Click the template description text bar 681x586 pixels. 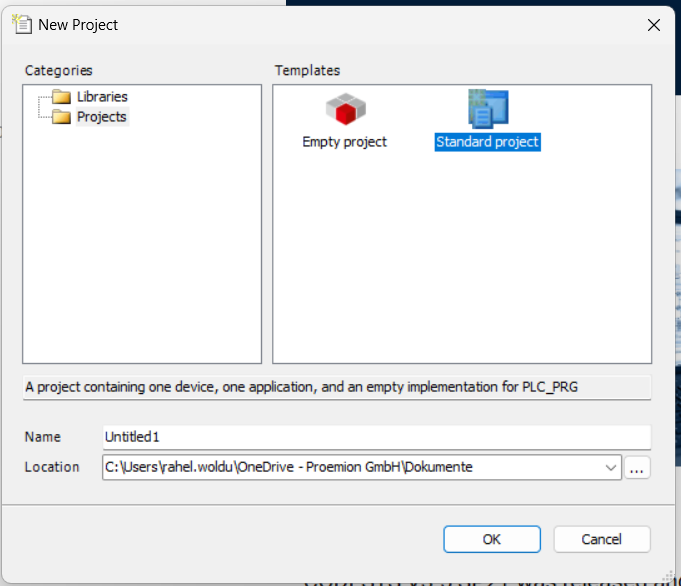pos(336,387)
